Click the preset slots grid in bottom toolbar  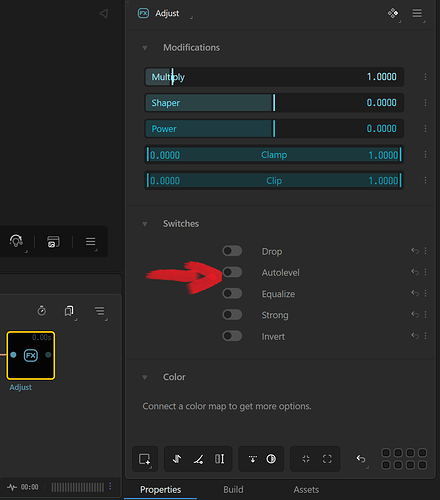point(404,459)
